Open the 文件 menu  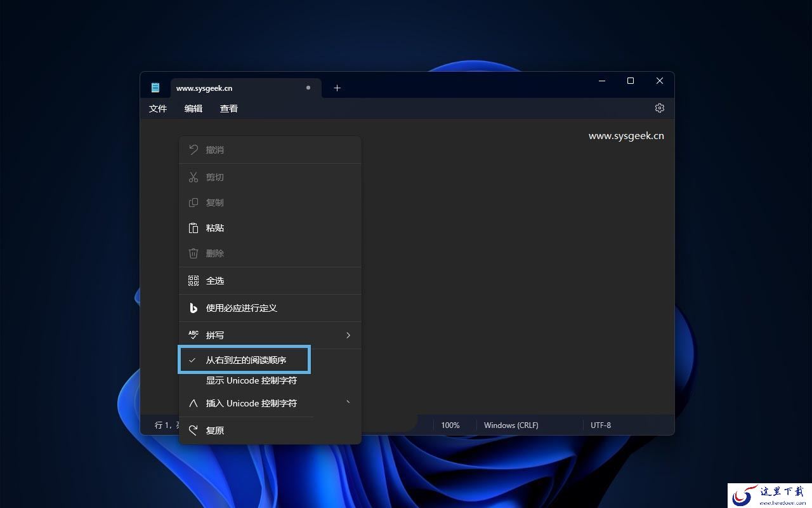(158, 109)
